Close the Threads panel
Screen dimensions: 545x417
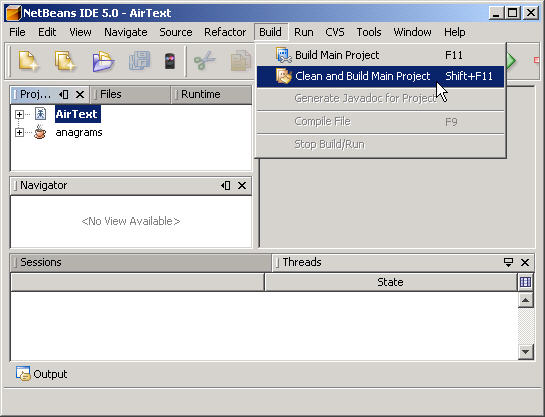(525, 262)
